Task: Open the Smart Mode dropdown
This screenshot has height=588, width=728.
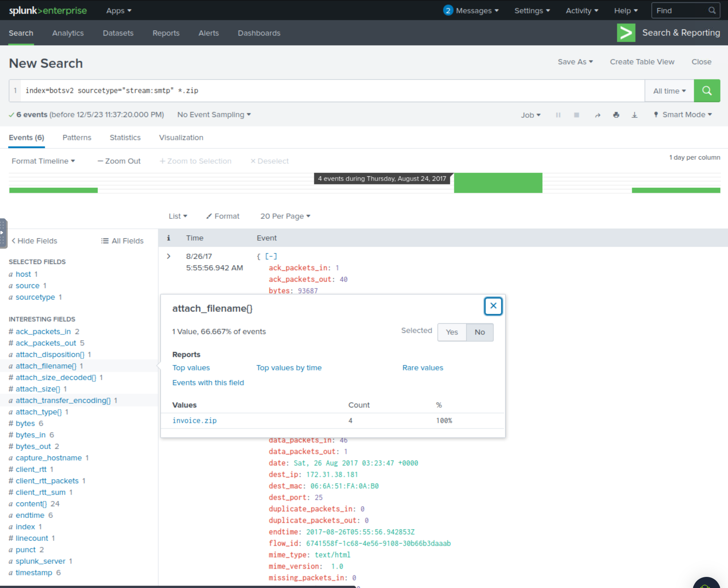Action: click(683, 115)
